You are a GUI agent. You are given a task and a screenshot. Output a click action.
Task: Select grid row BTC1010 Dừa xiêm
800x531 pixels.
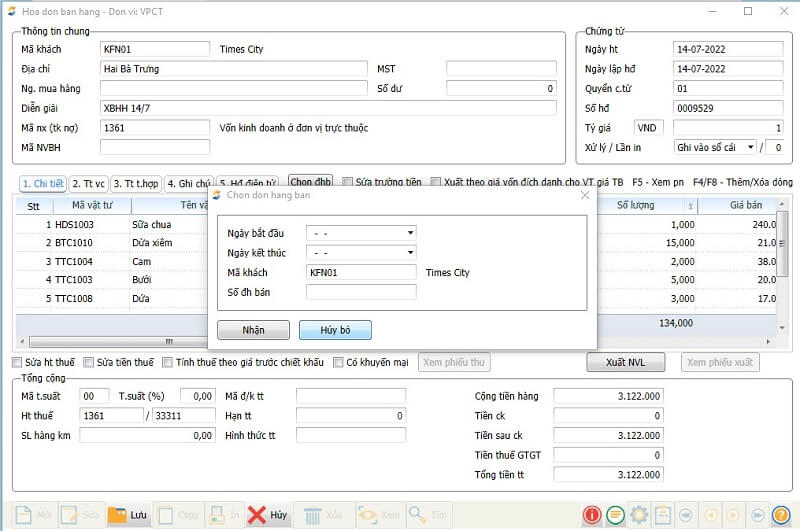point(112,243)
